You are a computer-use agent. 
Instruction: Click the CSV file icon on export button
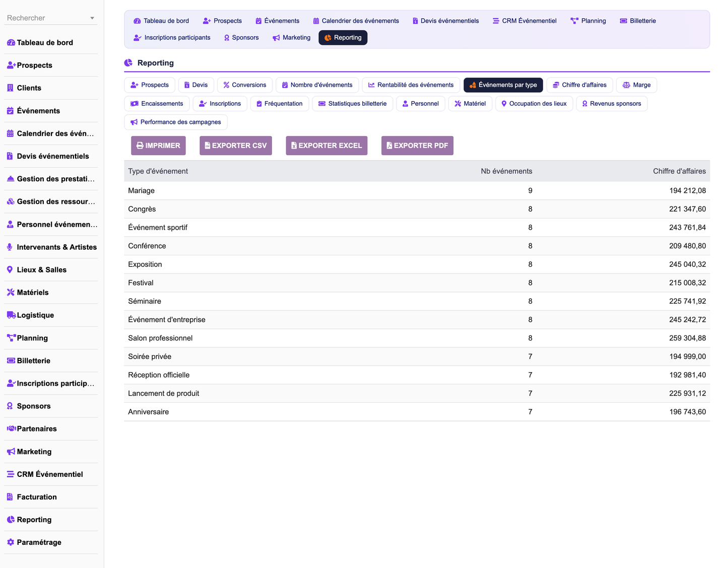(208, 146)
